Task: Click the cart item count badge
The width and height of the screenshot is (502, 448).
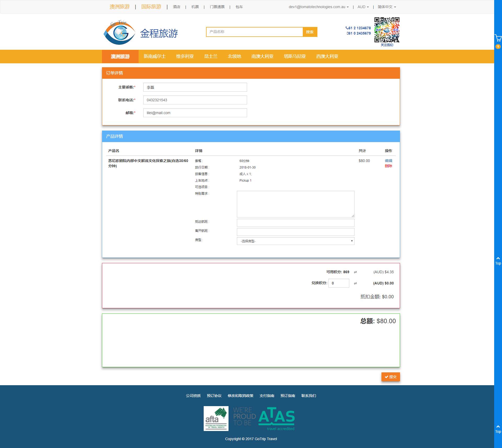Action: pyautogui.click(x=498, y=47)
